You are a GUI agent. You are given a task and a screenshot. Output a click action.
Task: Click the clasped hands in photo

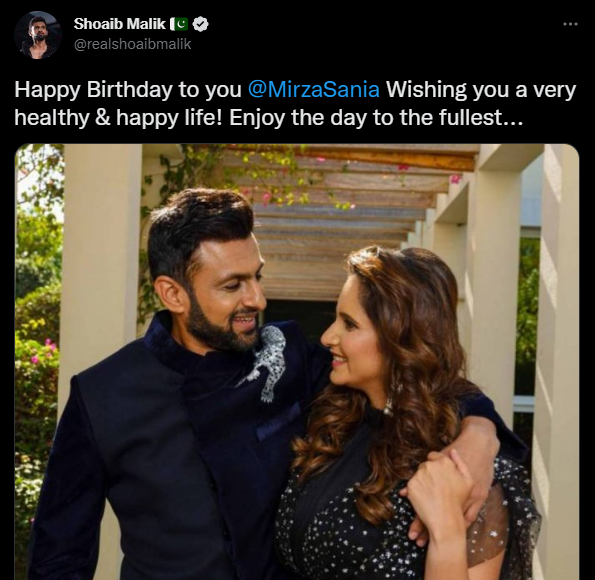click(x=446, y=482)
